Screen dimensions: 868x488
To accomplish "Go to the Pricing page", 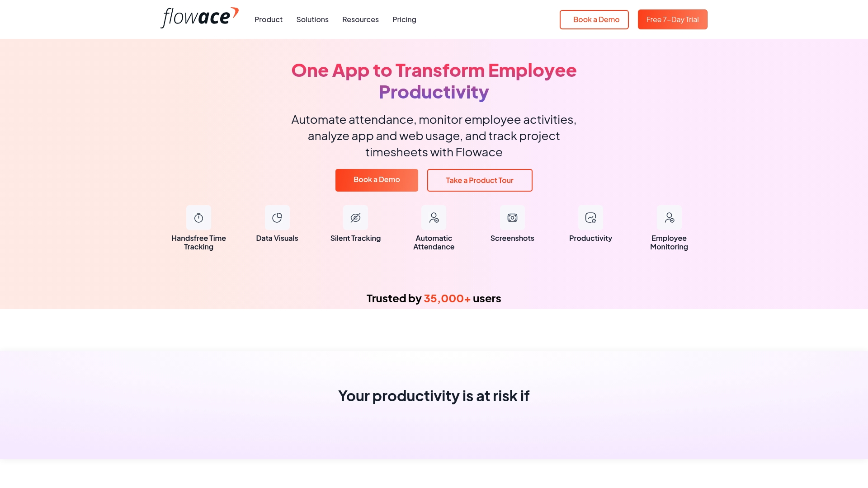I will point(404,19).
